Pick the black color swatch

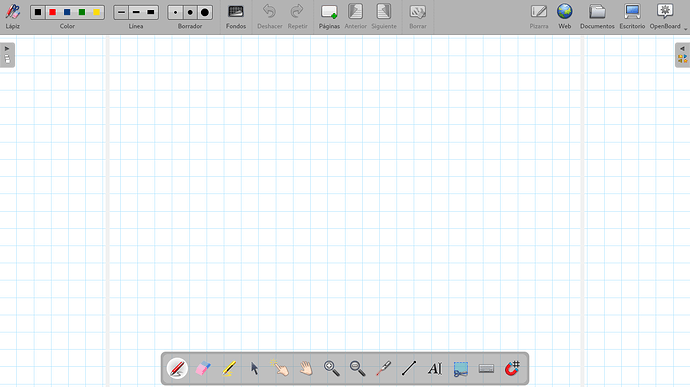[x=38, y=12]
